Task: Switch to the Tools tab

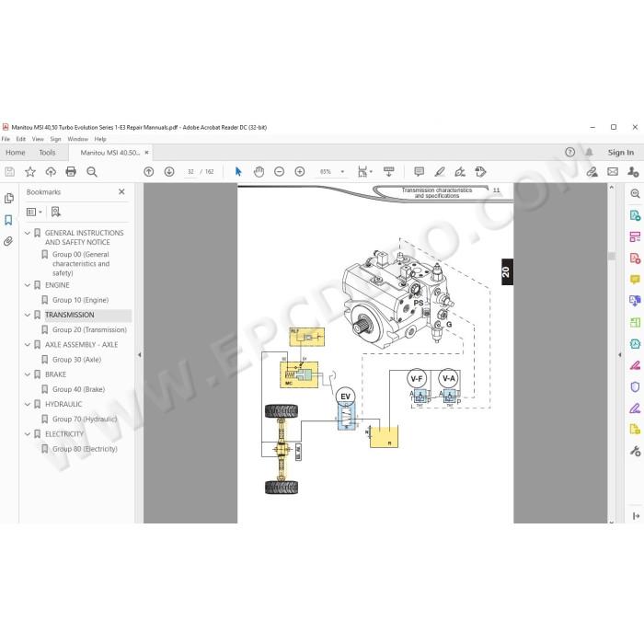Action: (x=47, y=153)
